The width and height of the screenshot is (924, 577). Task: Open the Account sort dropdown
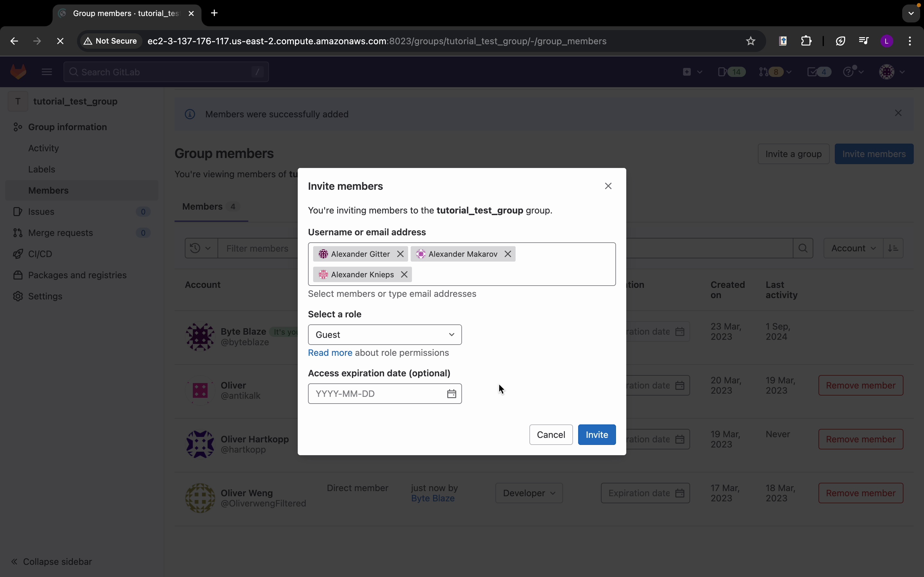pos(853,248)
